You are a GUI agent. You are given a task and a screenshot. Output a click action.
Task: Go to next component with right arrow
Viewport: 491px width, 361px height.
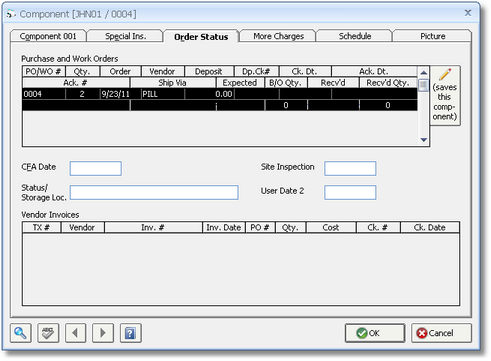103,333
